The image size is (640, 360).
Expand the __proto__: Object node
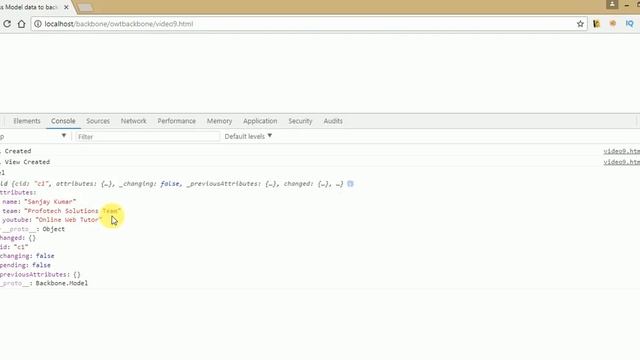(33, 229)
